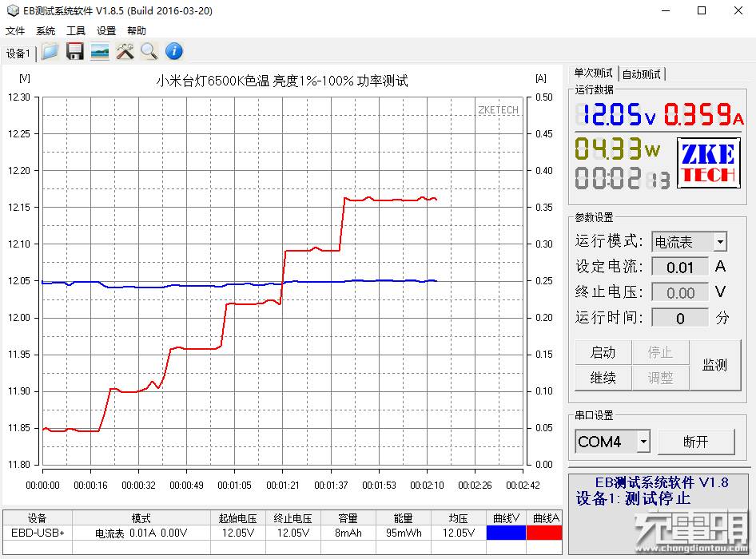This screenshot has width=756, height=559.
Task: Click the ZKE TECH logo
Action: pos(709,163)
